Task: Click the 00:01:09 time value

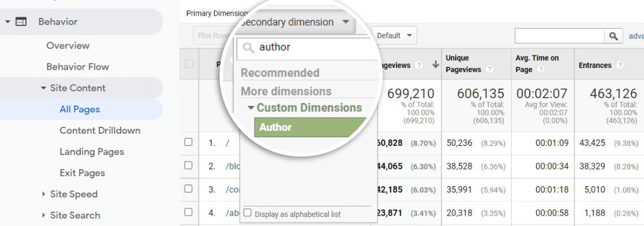Action: pos(552,143)
